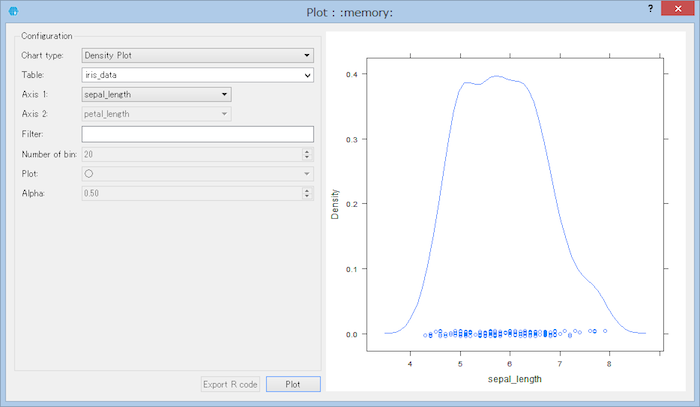Click the Configuration group title
This screenshot has width=700, height=407.
coord(47,36)
